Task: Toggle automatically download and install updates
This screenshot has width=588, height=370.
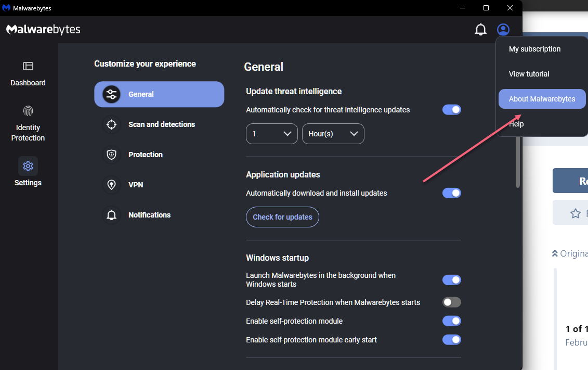Action: [451, 193]
